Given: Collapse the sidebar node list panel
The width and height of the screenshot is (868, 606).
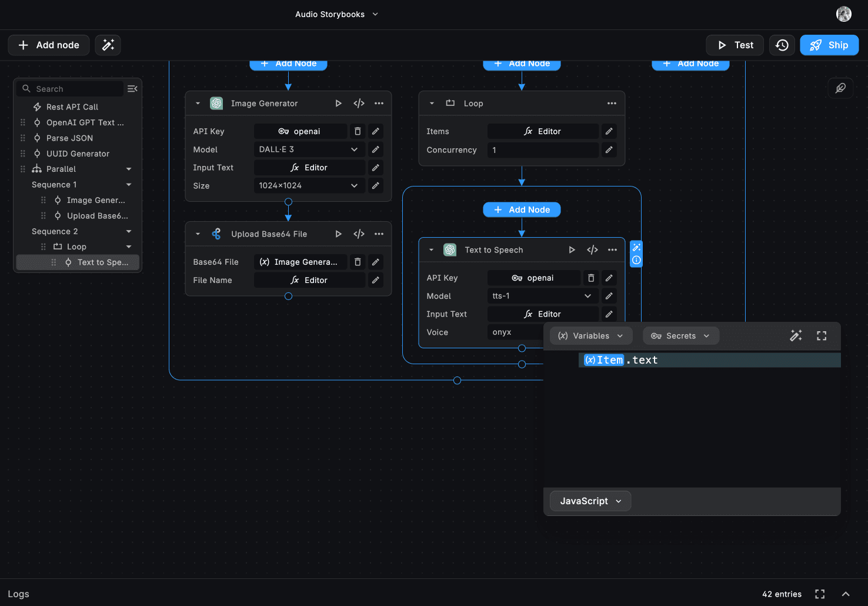Looking at the screenshot, I should 132,89.
